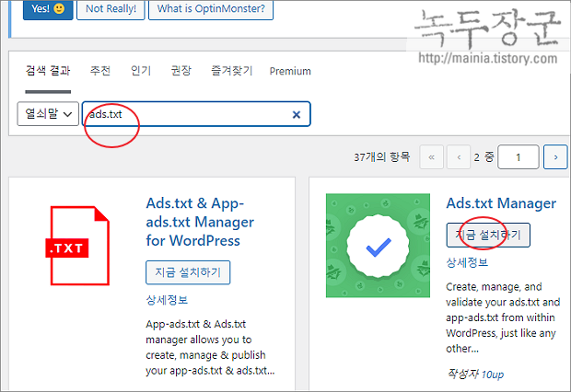Go to the previous results page
Image resolution: width=571 pixels, height=392 pixels.
point(459,157)
